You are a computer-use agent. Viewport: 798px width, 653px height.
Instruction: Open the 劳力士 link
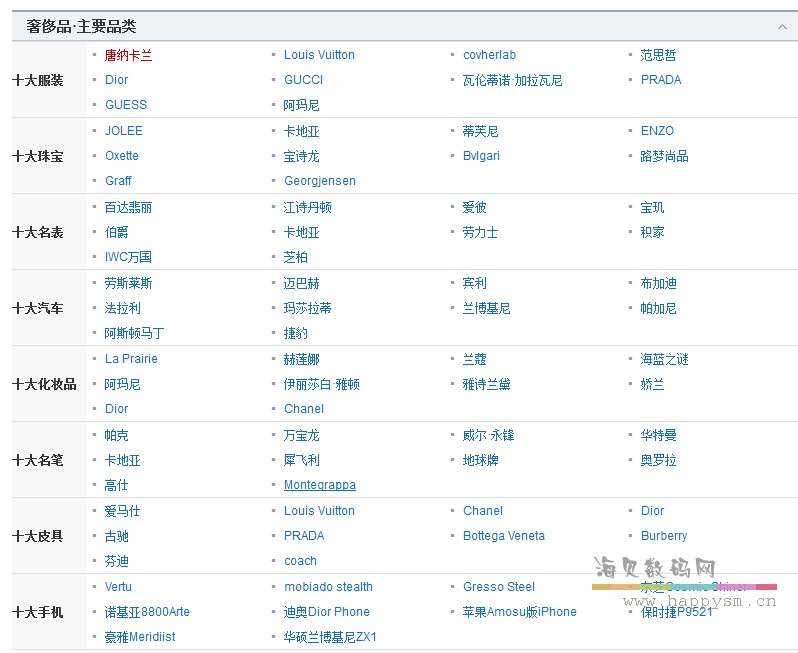tap(480, 232)
